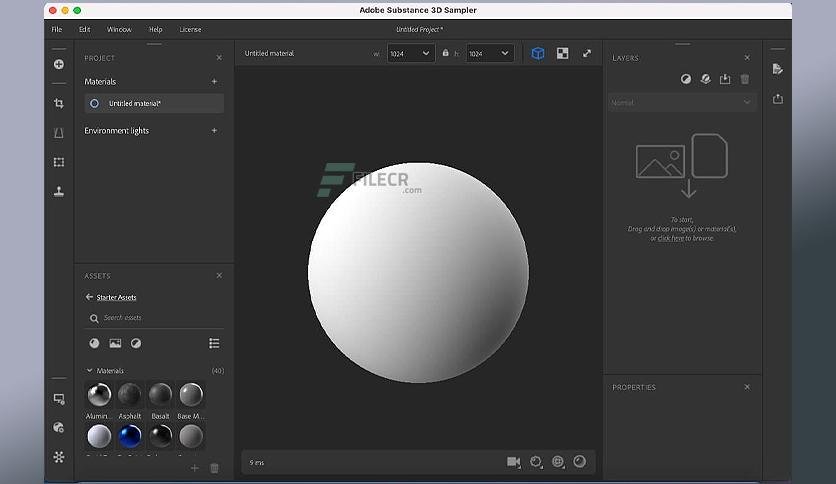
Task: Select the blue material thumbnail
Action: click(130, 437)
